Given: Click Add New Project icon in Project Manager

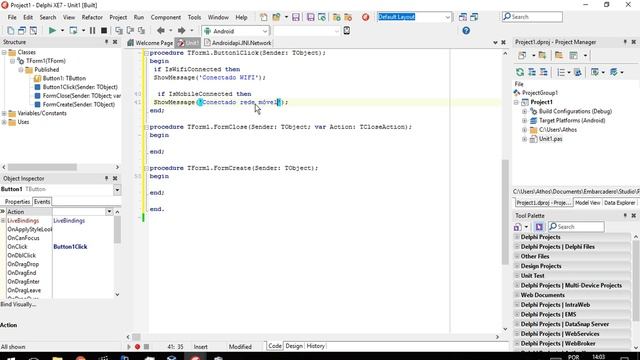Looking at the screenshot, I should [542, 56].
